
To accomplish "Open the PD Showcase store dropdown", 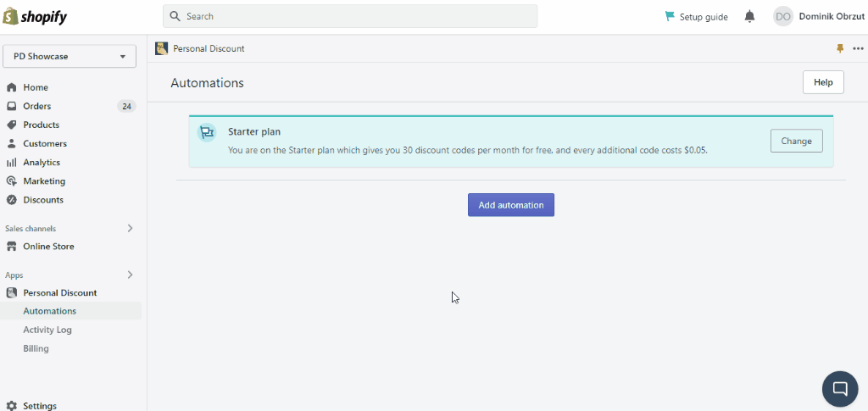I will [x=70, y=57].
